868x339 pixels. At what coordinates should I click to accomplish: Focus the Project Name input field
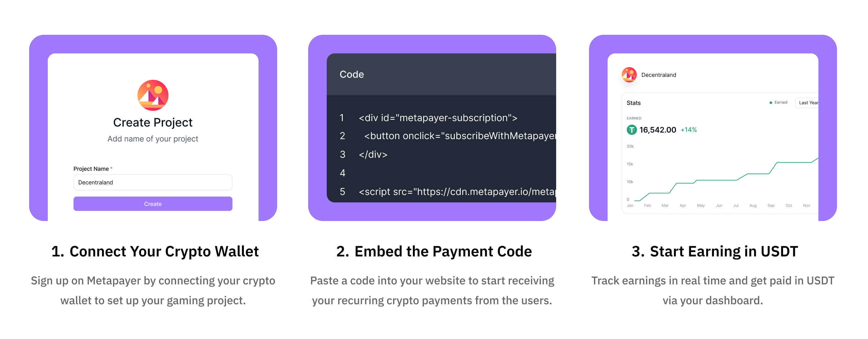(x=153, y=183)
